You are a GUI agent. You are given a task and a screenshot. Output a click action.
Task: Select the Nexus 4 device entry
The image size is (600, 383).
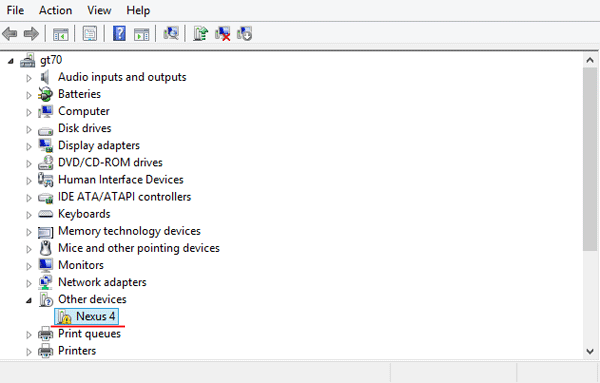86,317
